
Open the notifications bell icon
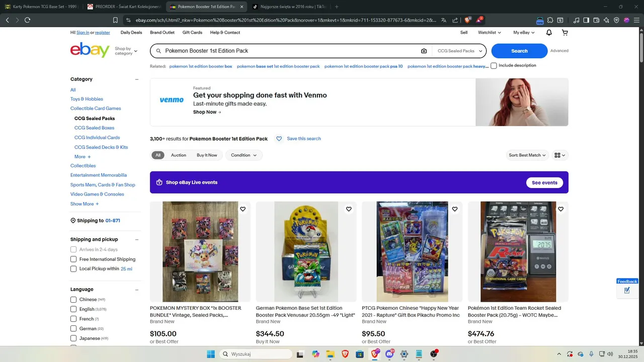(x=549, y=33)
